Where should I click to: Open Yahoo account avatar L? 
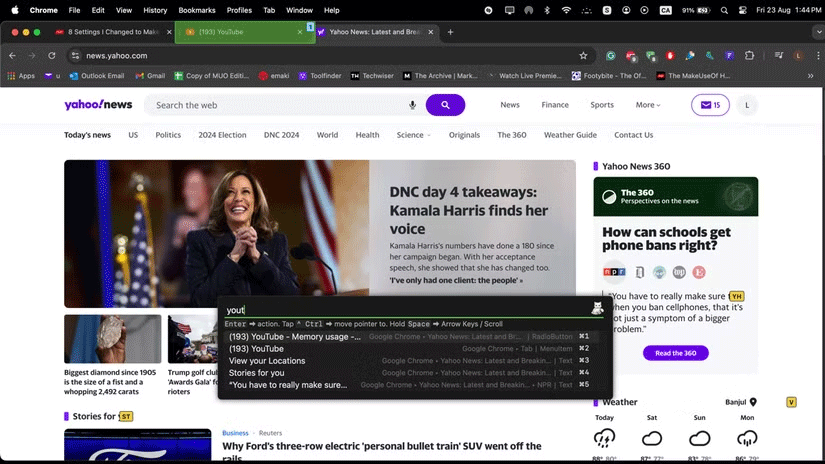pos(747,105)
